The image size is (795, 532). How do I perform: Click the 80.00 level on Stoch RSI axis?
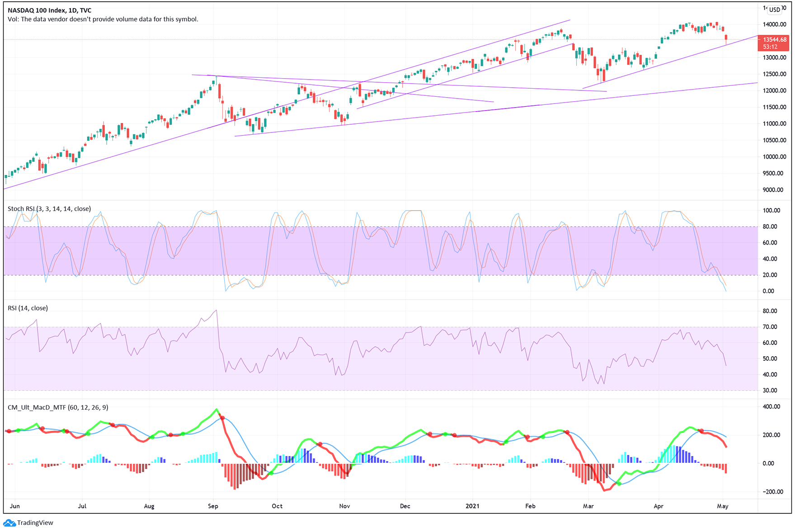(770, 227)
